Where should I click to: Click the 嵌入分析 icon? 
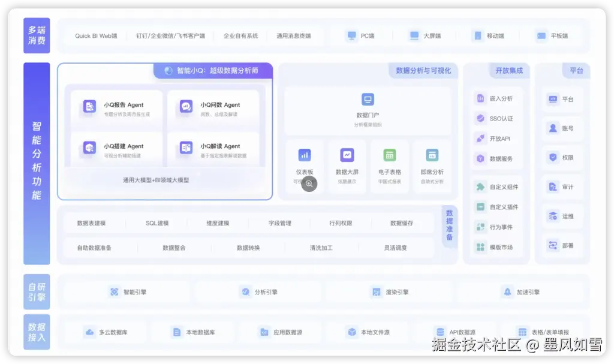tap(480, 98)
